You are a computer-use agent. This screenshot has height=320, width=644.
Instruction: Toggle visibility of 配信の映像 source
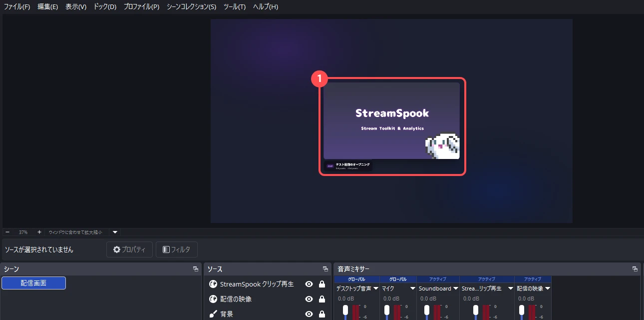point(309,299)
